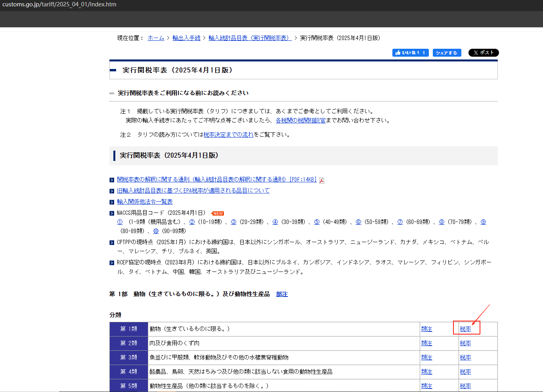Open 輸入統計品目表(実行関税率表) breadcrumb link
The height and width of the screenshot is (392, 543).
click(x=250, y=38)
